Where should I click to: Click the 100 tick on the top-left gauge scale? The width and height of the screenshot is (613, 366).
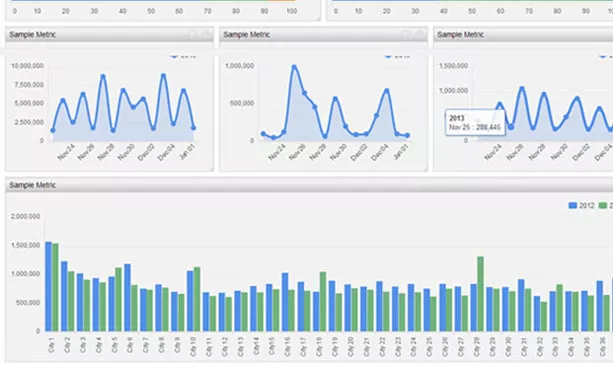click(292, 11)
